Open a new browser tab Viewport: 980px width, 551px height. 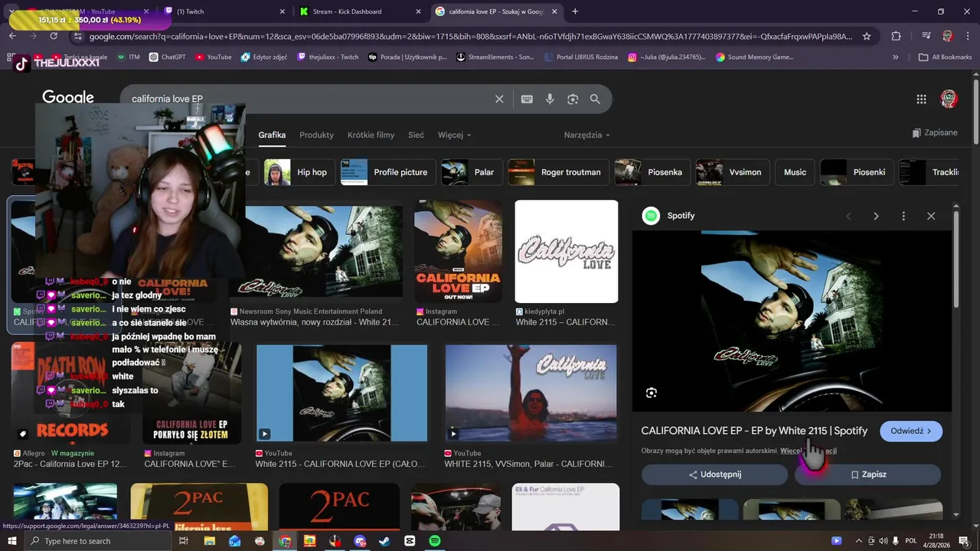pyautogui.click(x=575, y=11)
